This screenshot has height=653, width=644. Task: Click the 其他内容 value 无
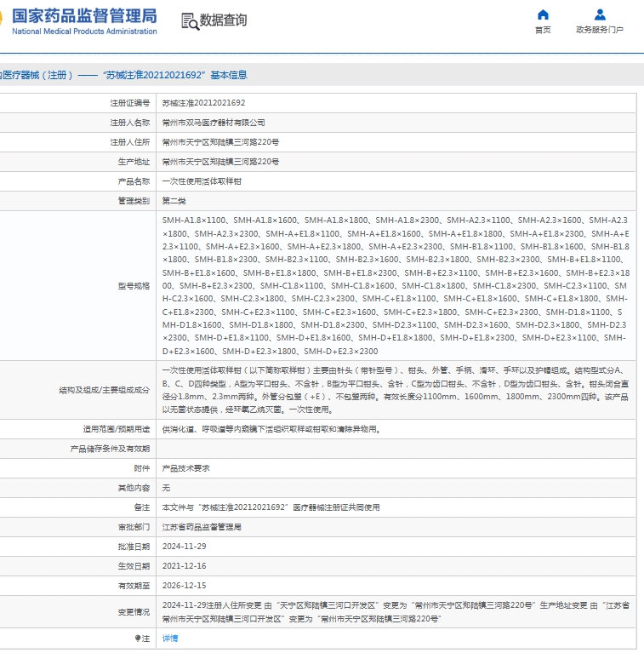166,488
